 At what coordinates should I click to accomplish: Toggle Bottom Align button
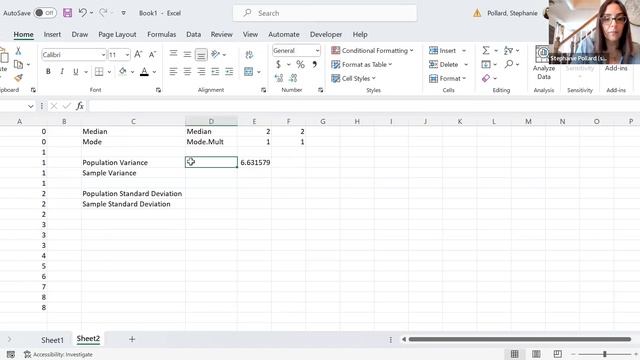pyautogui.click(x=201, y=55)
